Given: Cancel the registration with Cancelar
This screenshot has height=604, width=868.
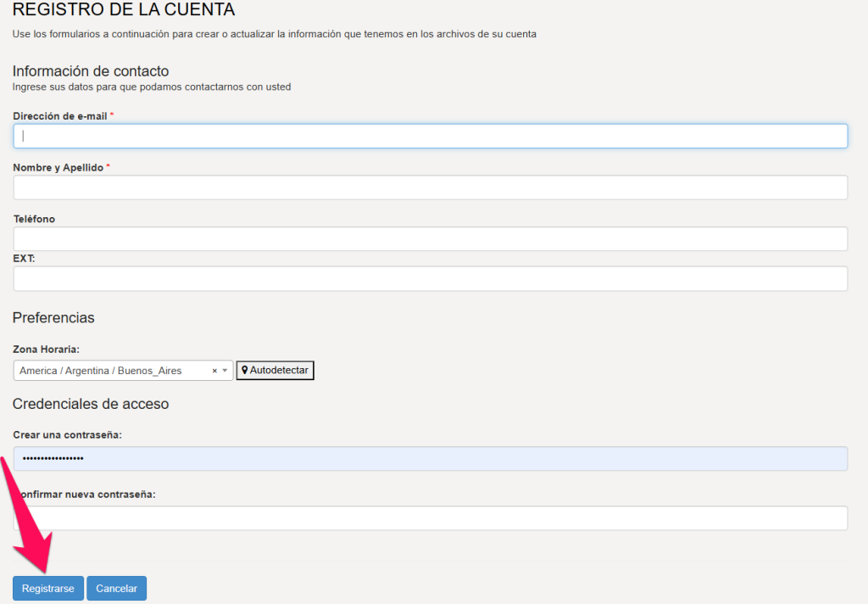Looking at the screenshot, I should click(116, 589).
